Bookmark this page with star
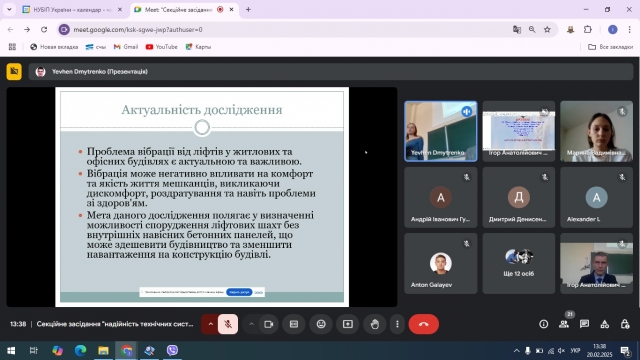Viewport: 640px width, 360px height. point(547,29)
